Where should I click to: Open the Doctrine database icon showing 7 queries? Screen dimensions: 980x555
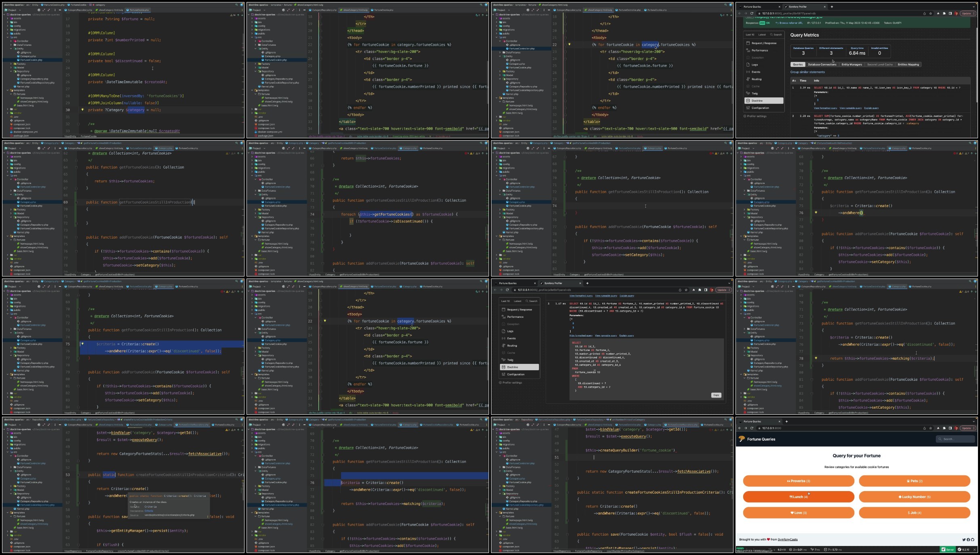click(833, 550)
